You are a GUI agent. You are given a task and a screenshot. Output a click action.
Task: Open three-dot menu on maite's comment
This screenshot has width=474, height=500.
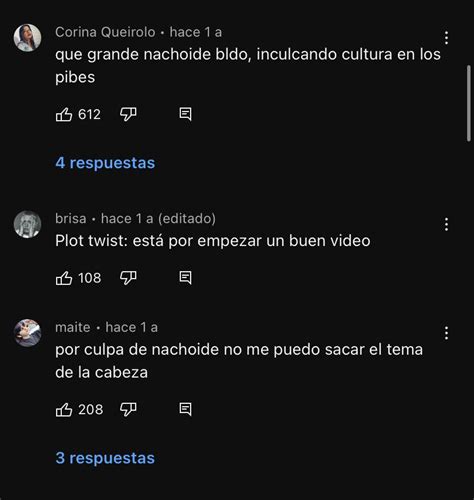point(446,333)
